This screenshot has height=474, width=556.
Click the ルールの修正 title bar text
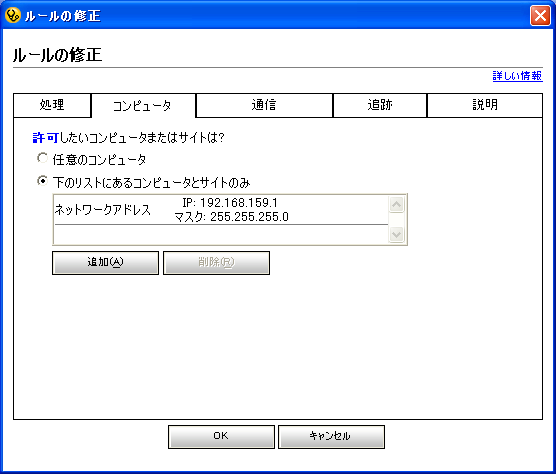62,16
